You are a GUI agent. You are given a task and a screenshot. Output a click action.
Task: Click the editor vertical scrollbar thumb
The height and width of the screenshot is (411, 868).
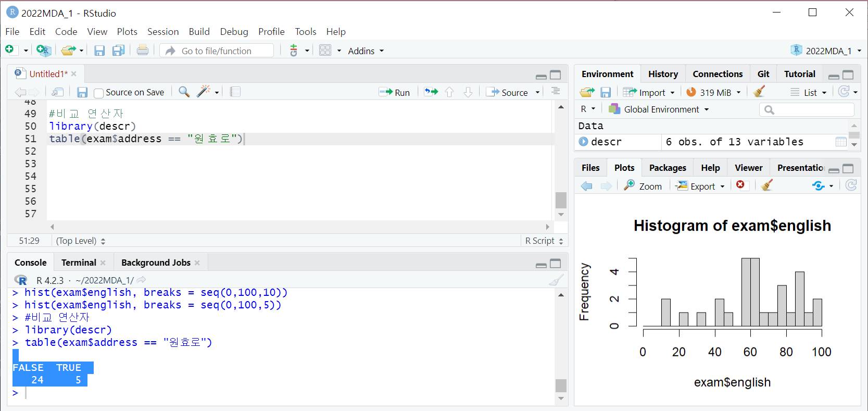561,200
